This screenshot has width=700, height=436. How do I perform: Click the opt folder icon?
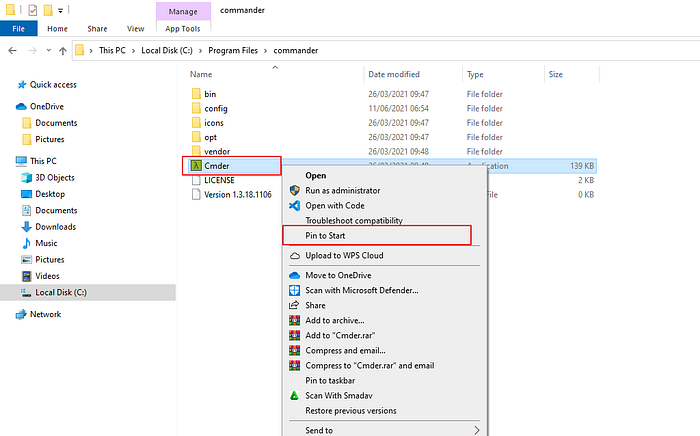(x=196, y=137)
